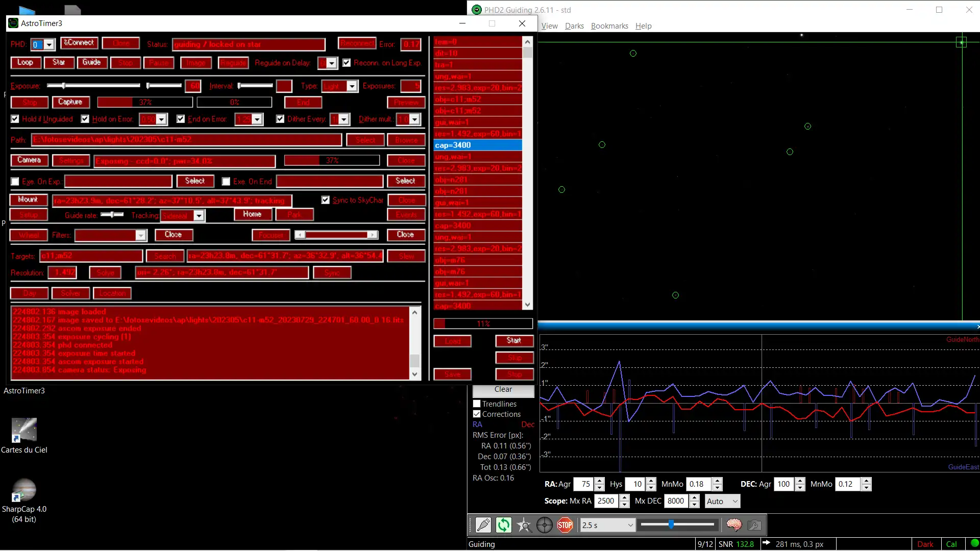Open PHD2 exposure time 2.5 s dropdown

coord(607,525)
